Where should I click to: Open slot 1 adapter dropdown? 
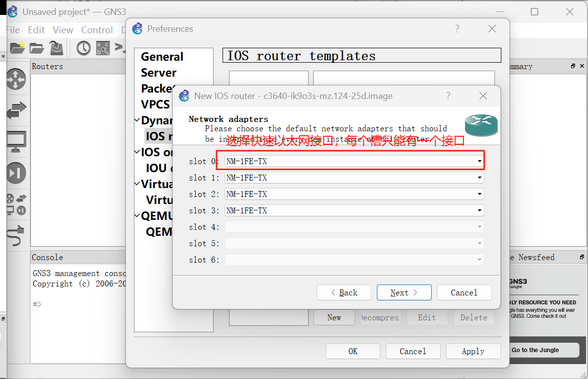(354, 178)
